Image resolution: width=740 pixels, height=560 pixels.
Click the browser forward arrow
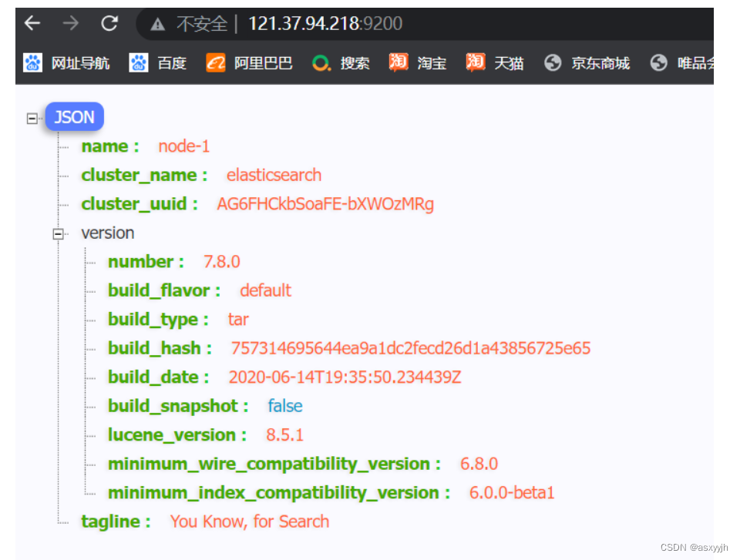(x=70, y=23)
